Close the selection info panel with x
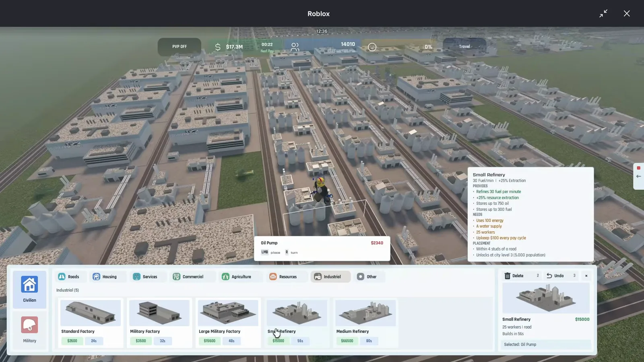644x362 pixels. tap(586, 276)
